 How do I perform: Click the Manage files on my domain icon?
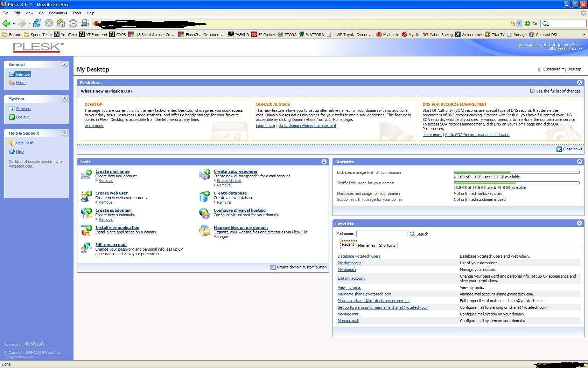coord(205,230)
